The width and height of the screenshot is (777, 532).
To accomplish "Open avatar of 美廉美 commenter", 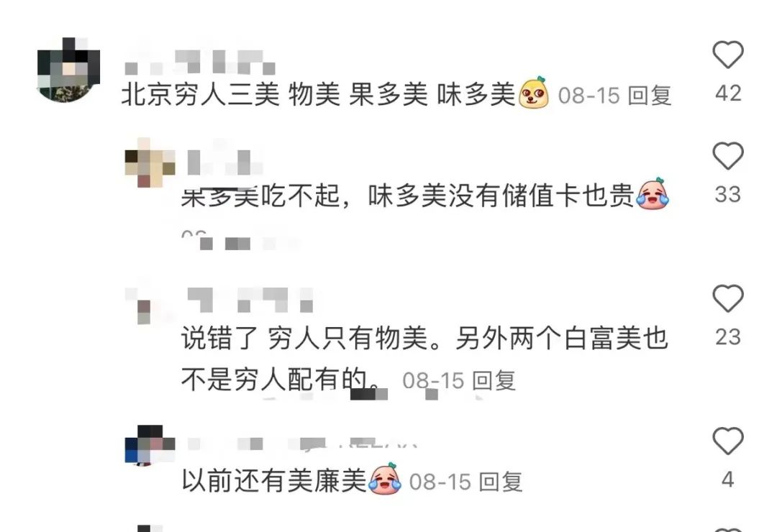I will (150, 446).
